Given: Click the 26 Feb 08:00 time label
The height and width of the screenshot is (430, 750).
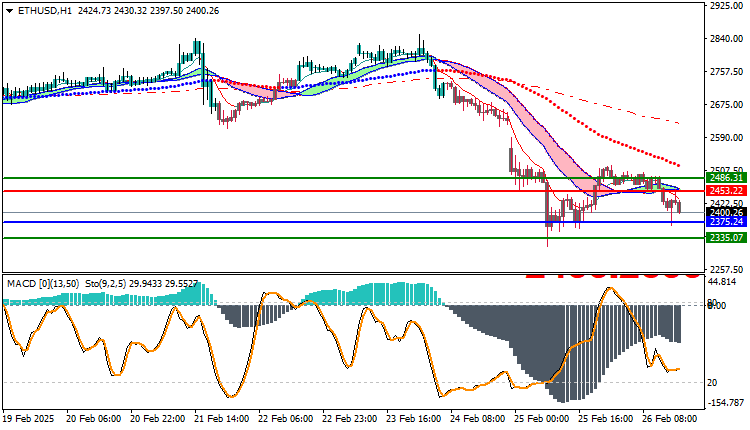Looking at the screenshot, I should coord(670,419).
